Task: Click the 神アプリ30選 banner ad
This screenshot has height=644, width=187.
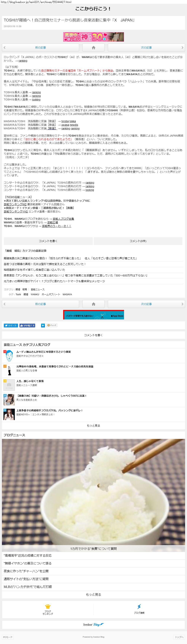Action: (x=94, y=37)
